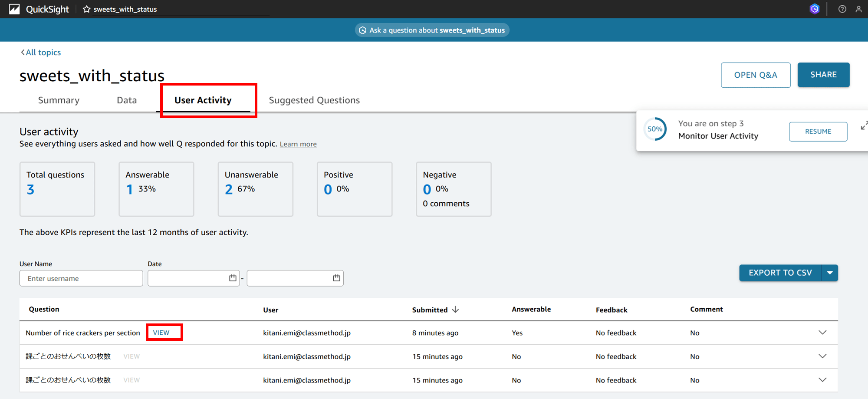Click the end date input field
This screenshot has height=399, width=868.
click(295, 278)
